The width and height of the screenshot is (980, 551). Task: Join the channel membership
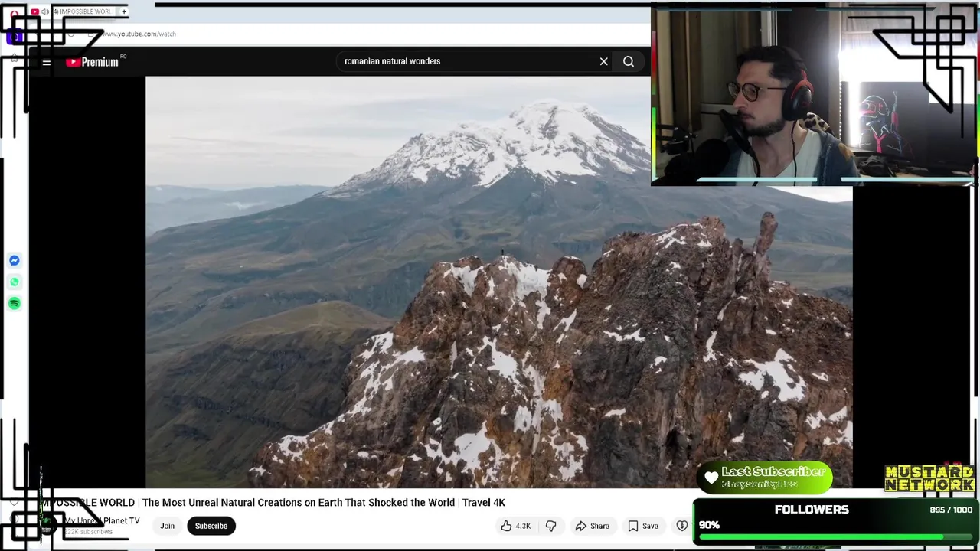167,526
